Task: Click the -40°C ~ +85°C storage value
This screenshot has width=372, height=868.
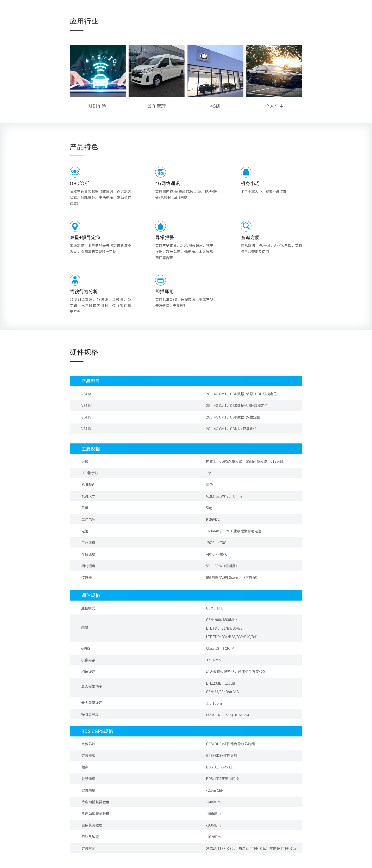Action: pos(217,554)
